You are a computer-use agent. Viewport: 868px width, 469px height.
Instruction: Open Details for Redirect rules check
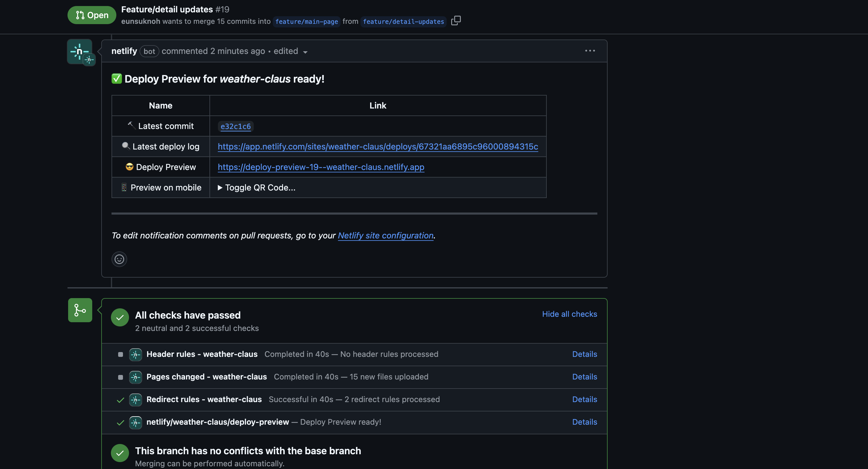[584, 399]
